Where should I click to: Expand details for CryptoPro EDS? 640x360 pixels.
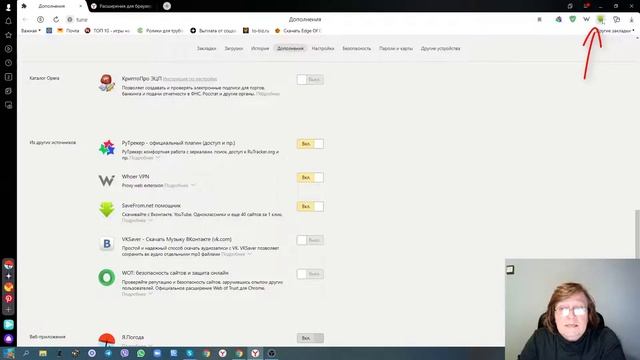pyautogui.click(x=268, y=94)
